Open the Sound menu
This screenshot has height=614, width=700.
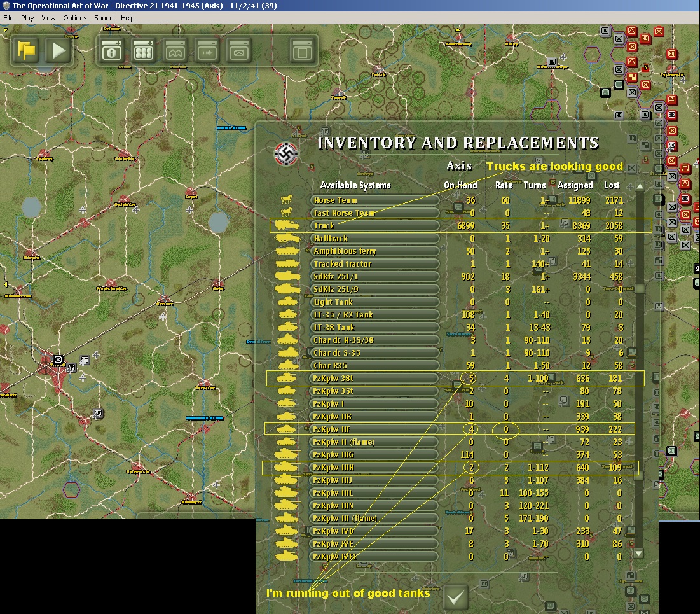104,18
